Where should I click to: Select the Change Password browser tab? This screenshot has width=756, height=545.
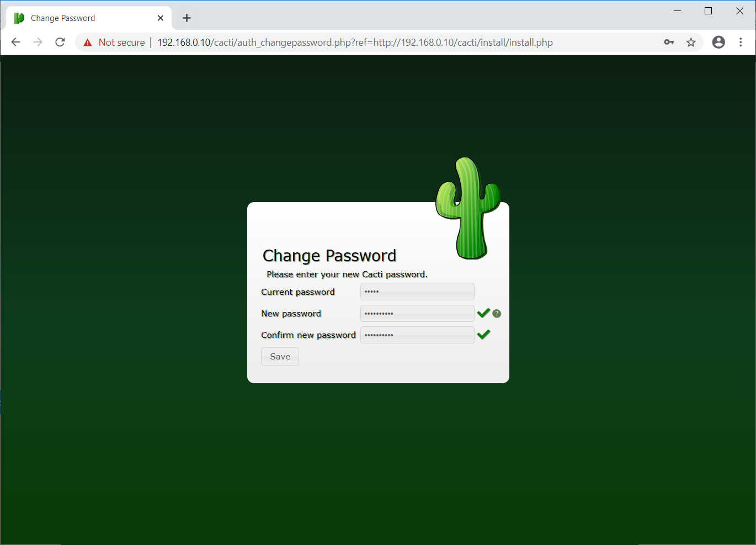click(x=89, y=18)
